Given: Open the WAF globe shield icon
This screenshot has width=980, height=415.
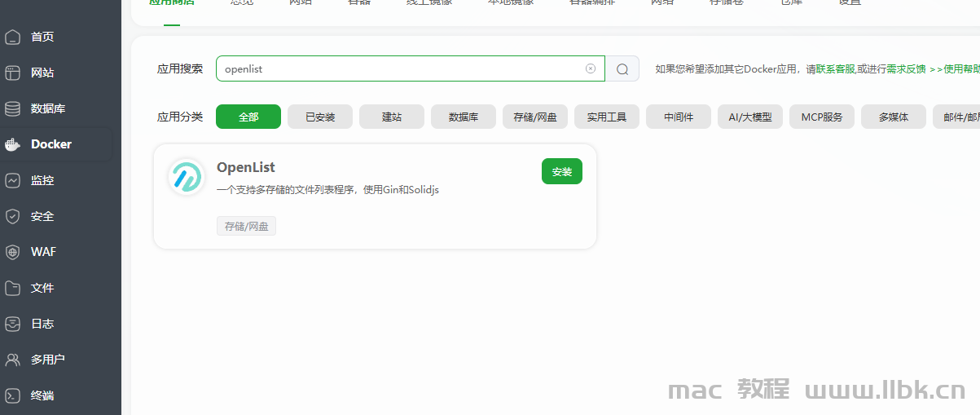Looking at the screenshot, I should coord(12,252).
